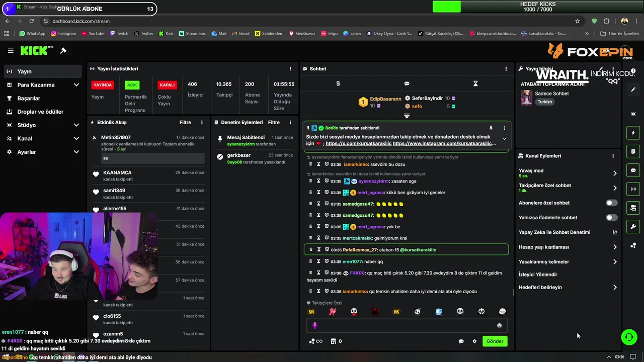
Task: Click the chat settings gear icon
Action: (x=474, y=341)
